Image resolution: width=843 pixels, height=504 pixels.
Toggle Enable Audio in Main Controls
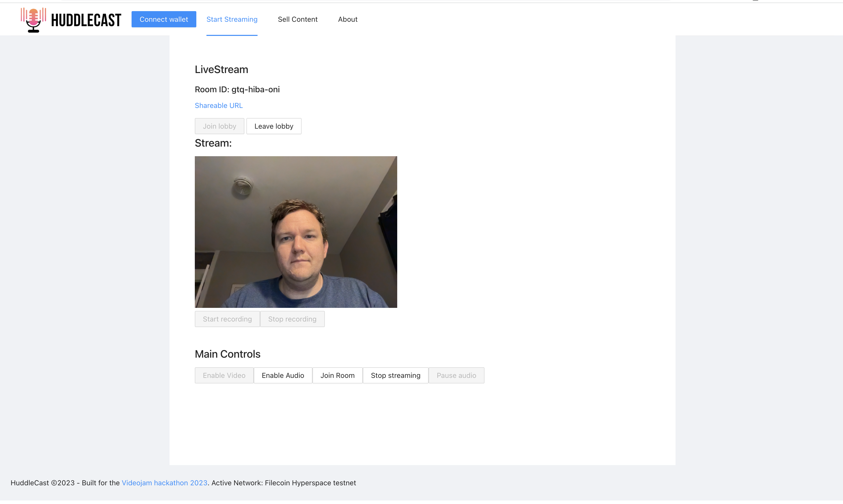(283, 375)
